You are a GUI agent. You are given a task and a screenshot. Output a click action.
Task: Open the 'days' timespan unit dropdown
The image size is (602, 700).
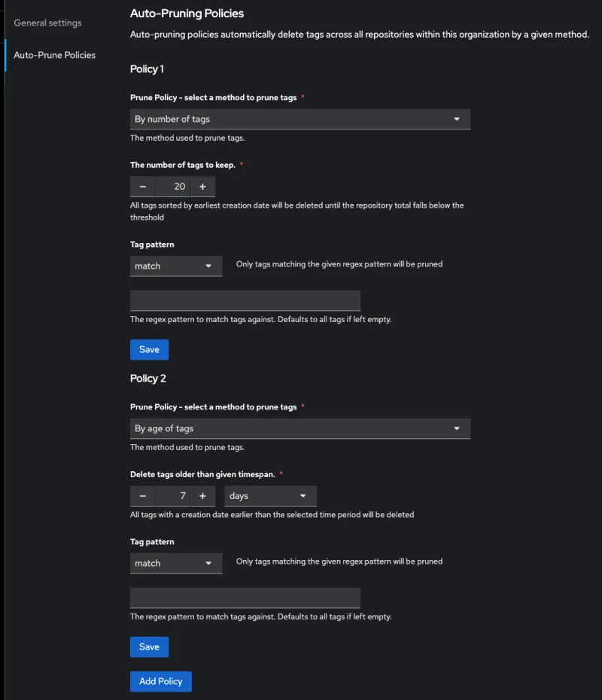pos(269,495)
